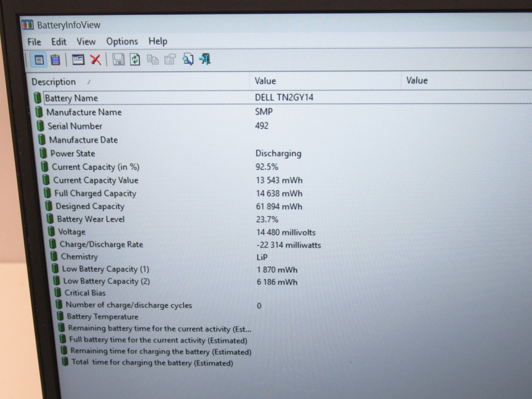Open the File menu
The image size is (532, 399).
tap(34, 42)
